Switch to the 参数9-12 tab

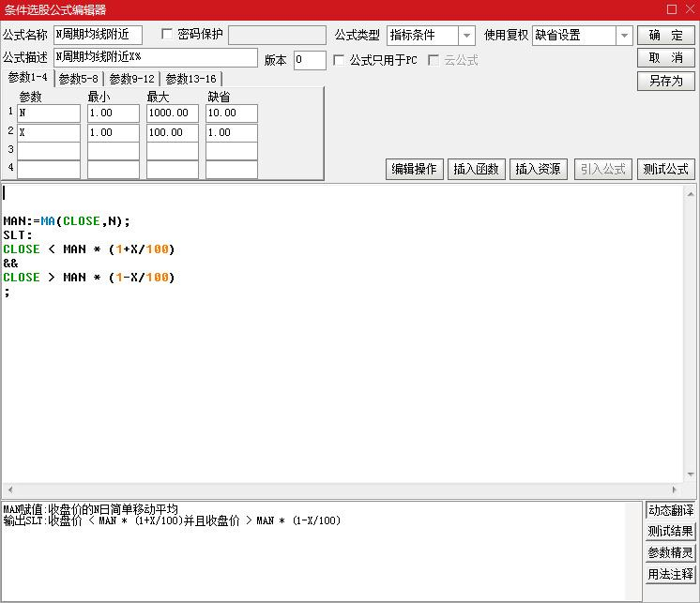(131, 79)
